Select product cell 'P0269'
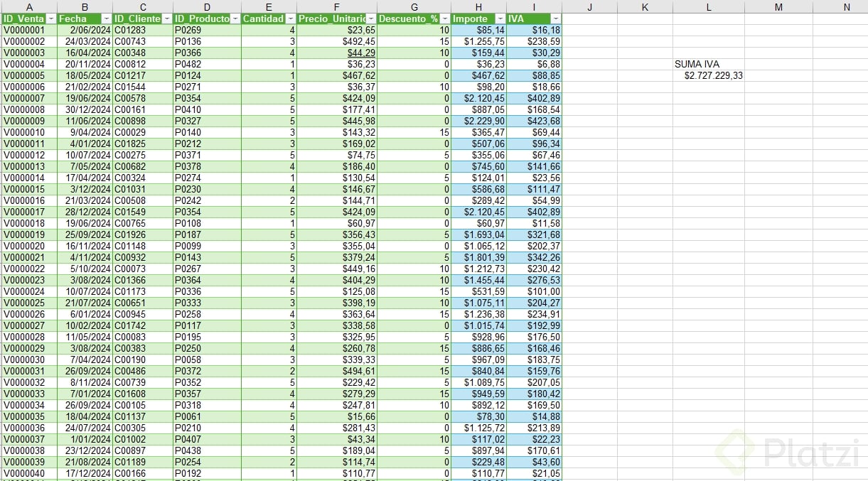The height and width of the screenshot is (481, 868). (x=207, y=31)
